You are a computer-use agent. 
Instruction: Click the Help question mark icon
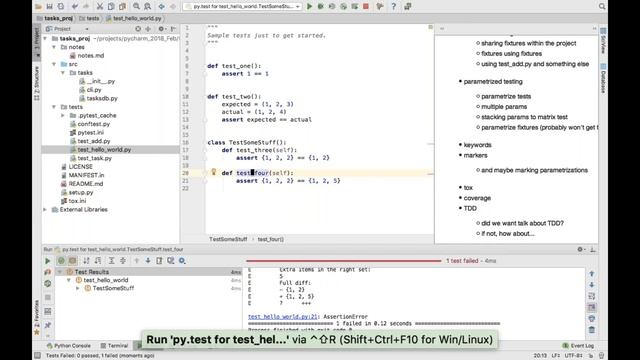click(393, 7)
